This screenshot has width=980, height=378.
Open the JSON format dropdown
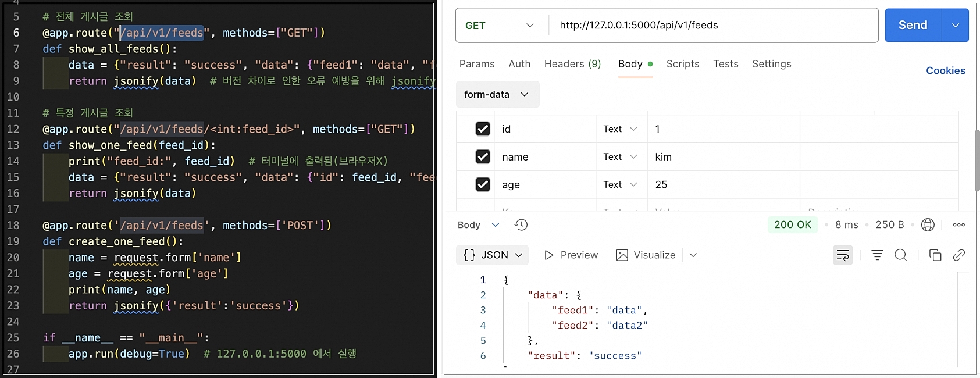pos(493,255)
